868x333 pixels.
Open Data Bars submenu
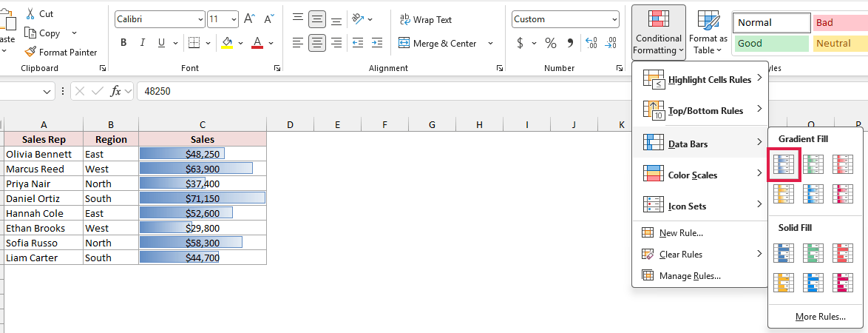tap(699, 144)
